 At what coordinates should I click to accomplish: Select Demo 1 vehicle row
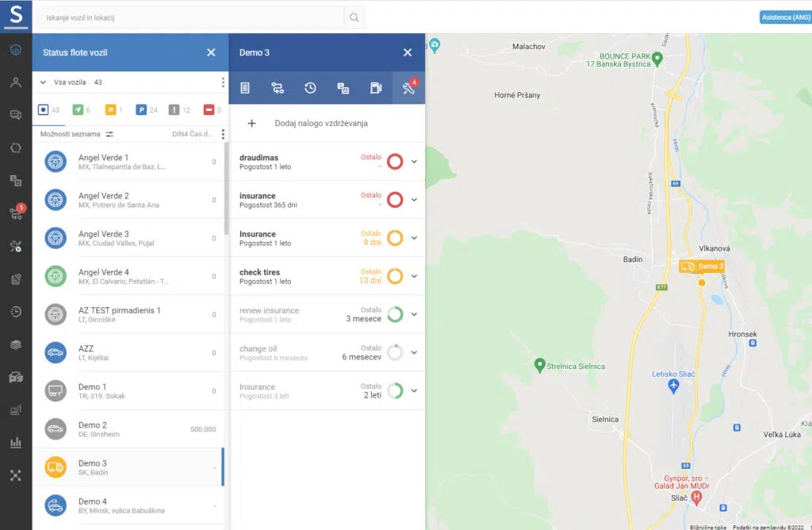[x=128, y=391]
